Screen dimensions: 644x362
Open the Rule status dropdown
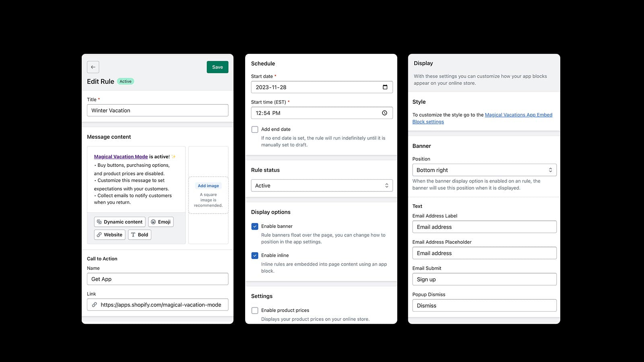click(321, 185)
